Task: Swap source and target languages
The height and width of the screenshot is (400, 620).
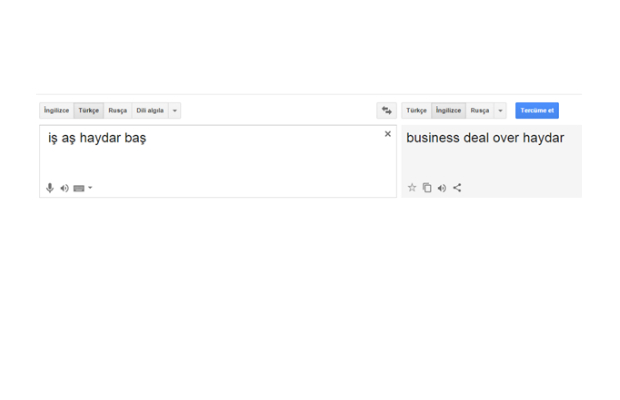Action: [x=387, y=111]
